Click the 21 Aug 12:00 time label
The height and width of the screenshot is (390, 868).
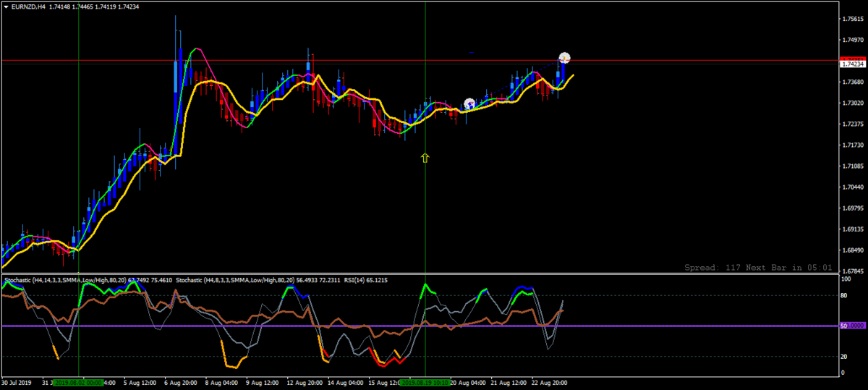click(x=508, y=382)
